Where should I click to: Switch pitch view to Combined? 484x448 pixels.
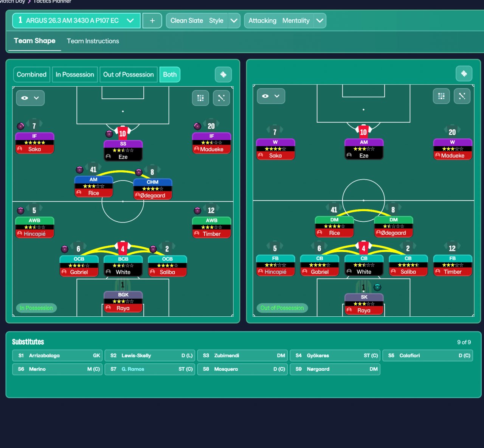pos(32,75)
